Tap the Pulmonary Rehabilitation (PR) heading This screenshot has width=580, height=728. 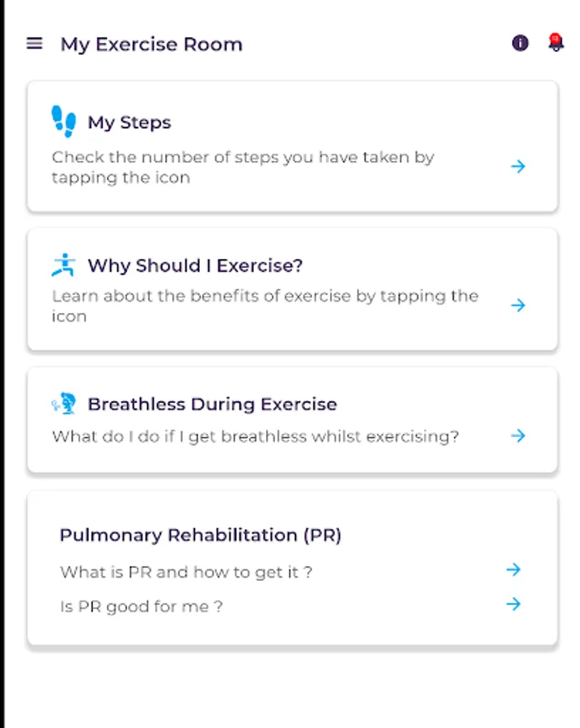point(201,535)
